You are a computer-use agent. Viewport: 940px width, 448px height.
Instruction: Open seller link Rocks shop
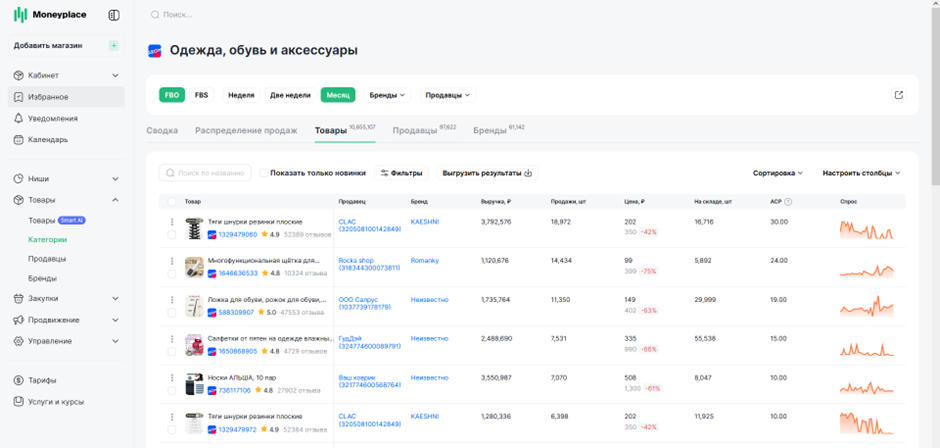(x=369, y=264)
